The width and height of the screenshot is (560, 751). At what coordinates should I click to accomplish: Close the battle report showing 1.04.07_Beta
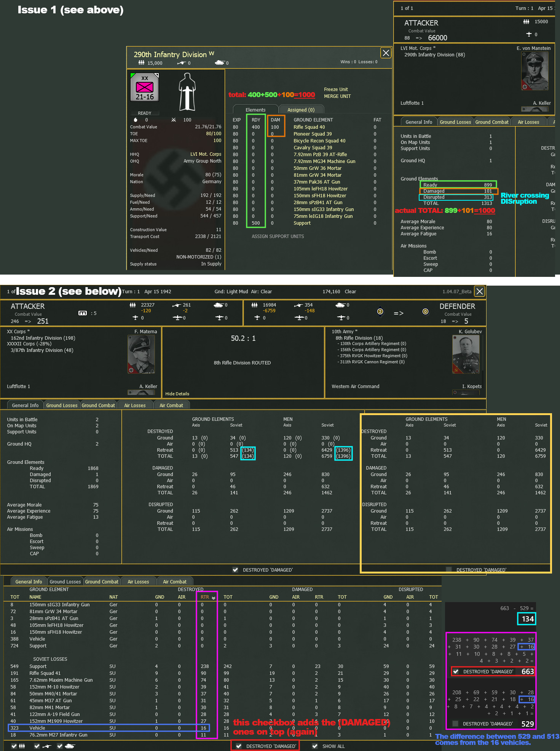pos(480,291)
